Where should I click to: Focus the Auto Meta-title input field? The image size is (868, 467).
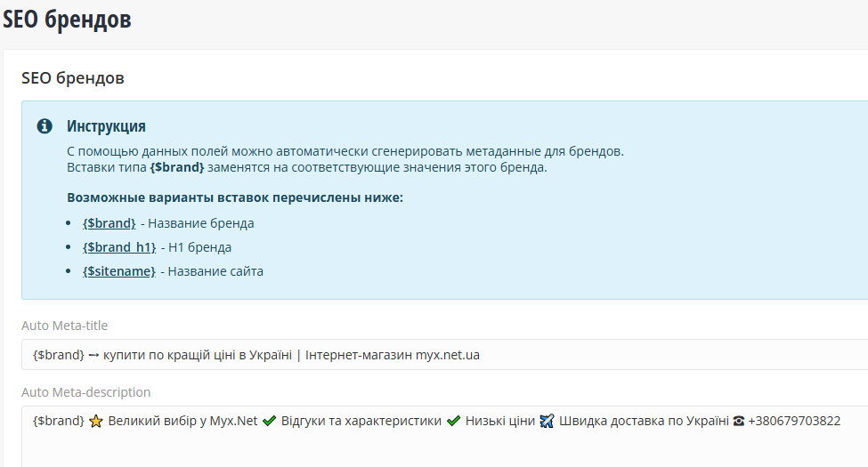coord(623,355)
